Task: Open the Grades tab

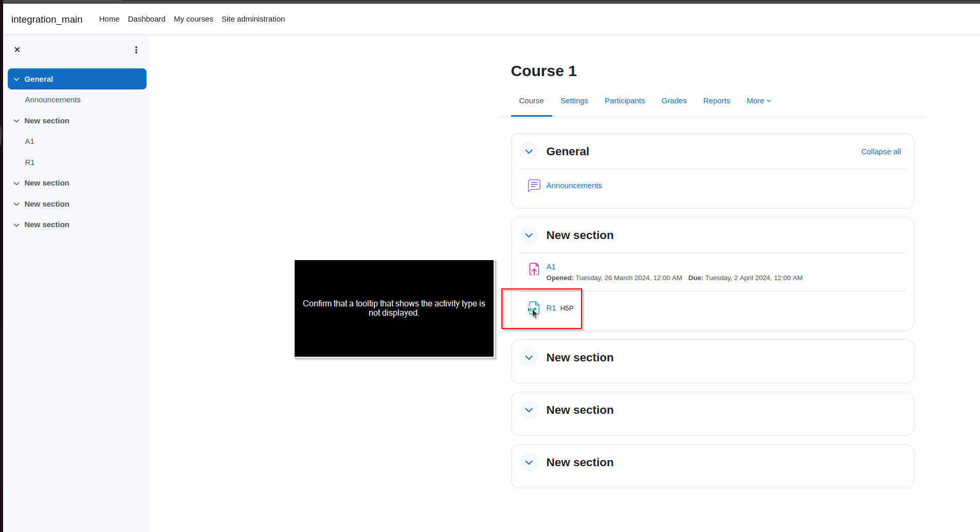Action: (674, 101)
